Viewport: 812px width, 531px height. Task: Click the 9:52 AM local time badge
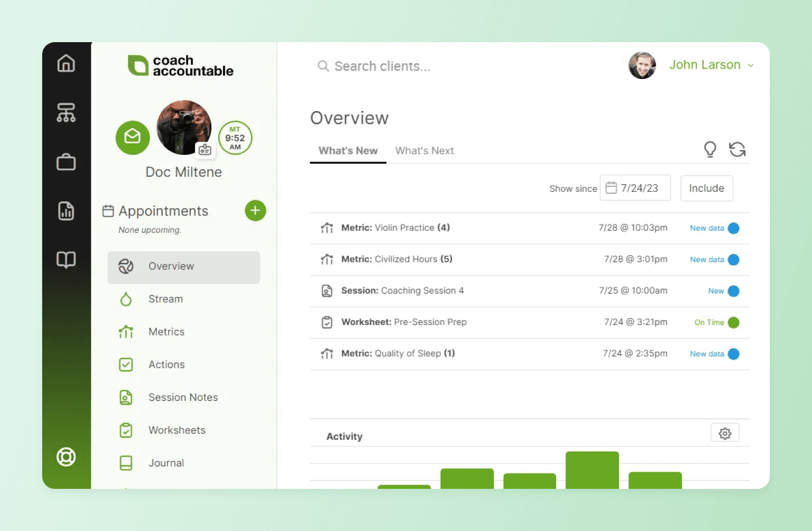(235, 137)
